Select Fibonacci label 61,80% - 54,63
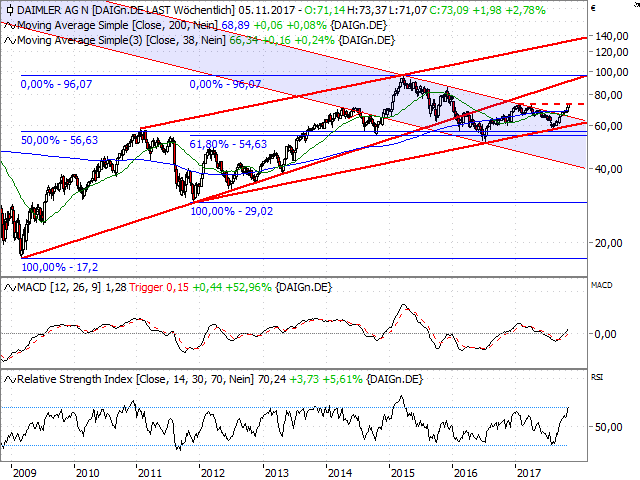 coord(228,144)
